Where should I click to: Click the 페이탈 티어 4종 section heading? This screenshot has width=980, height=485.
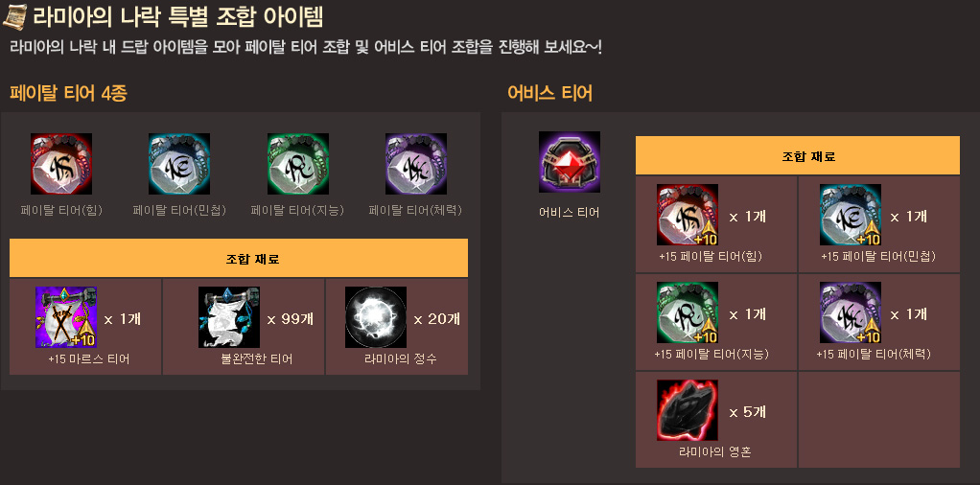click(x=67, y=94)
